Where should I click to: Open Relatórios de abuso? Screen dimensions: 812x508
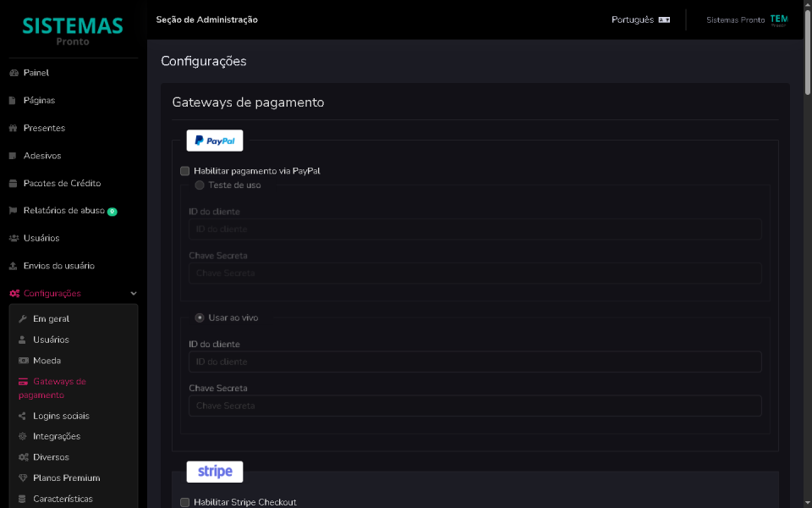click(12, 210)
